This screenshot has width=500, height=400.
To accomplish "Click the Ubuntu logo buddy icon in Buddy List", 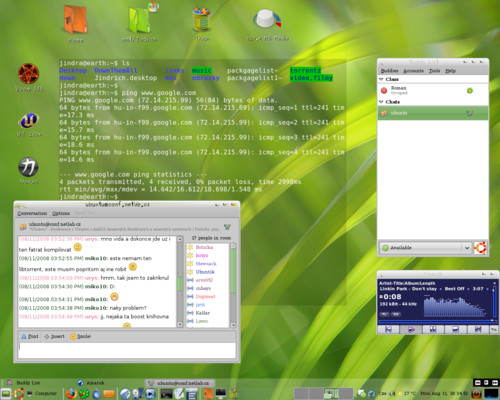I will point(480,248).
